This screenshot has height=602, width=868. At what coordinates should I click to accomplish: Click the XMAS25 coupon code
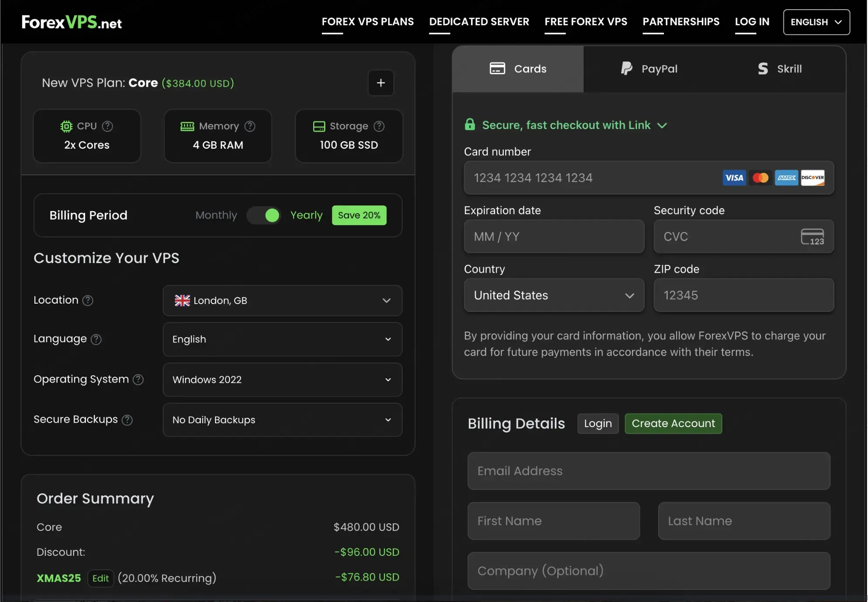click(59, 578)
